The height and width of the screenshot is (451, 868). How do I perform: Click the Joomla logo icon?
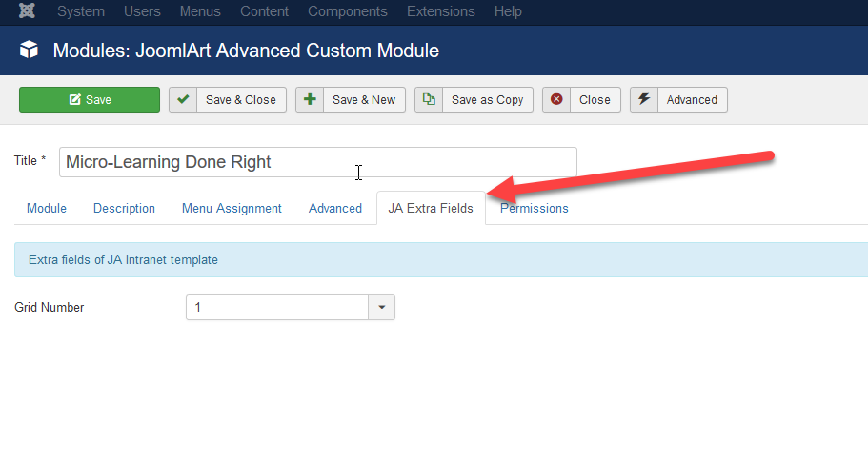27,10
